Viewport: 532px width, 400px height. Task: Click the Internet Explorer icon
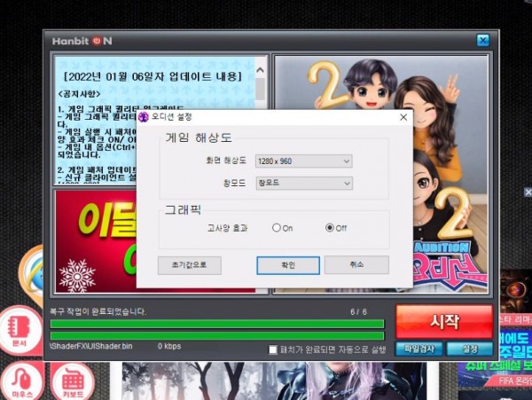[32, 275]
